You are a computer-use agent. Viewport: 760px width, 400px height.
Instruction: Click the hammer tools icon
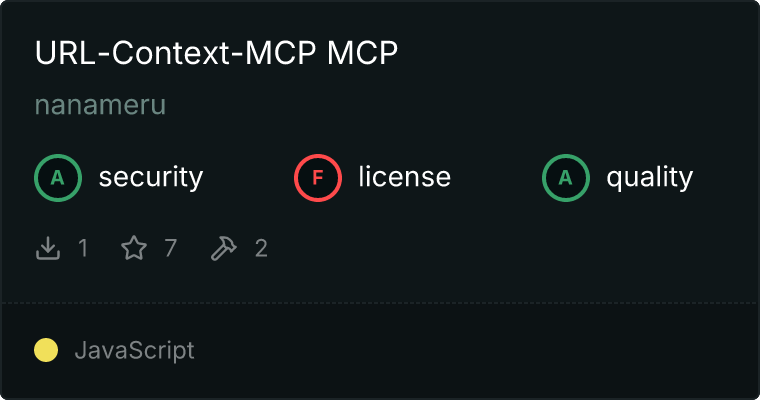click(x=223, y=248)
